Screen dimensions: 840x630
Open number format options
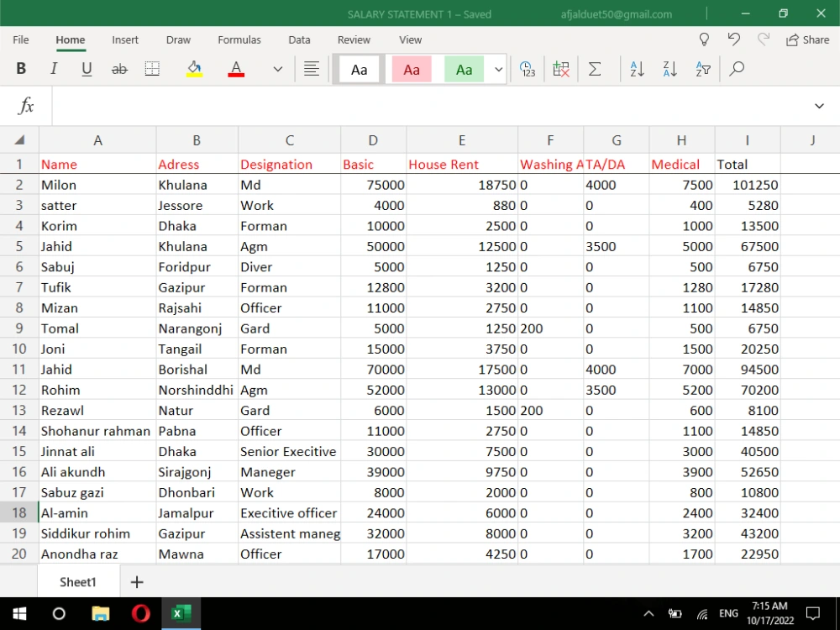point(528,69)
